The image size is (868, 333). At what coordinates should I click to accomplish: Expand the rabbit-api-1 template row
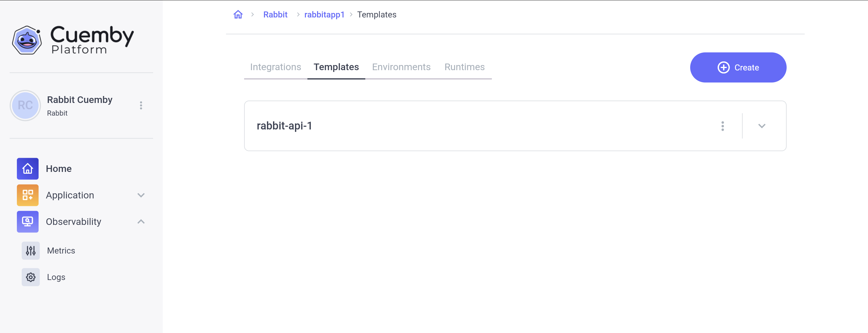click(762, 126)
